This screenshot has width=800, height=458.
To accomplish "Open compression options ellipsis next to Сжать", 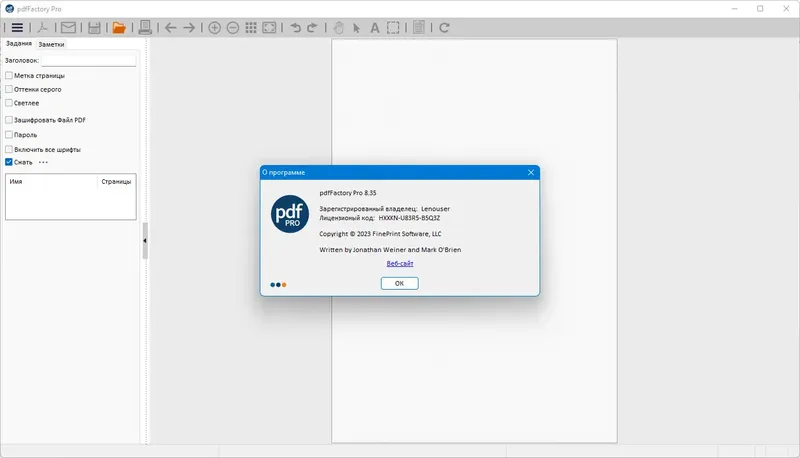I will (x=43, y=162).
